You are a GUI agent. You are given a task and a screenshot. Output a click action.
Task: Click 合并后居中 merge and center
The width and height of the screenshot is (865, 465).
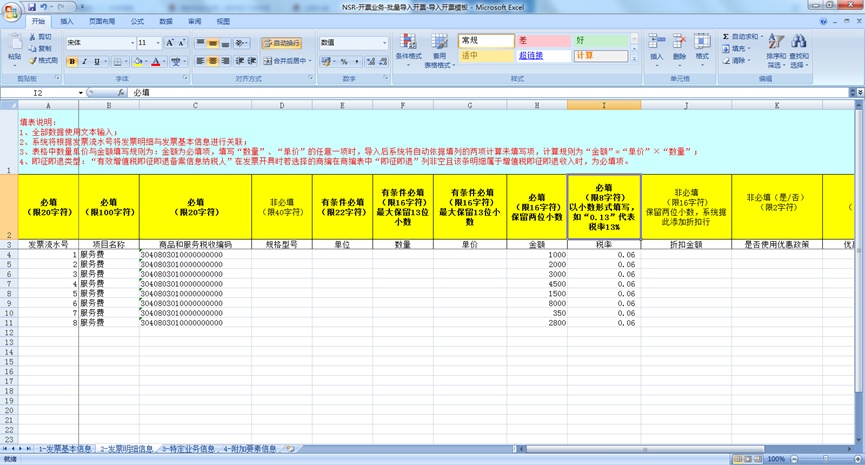coord(284,61)
